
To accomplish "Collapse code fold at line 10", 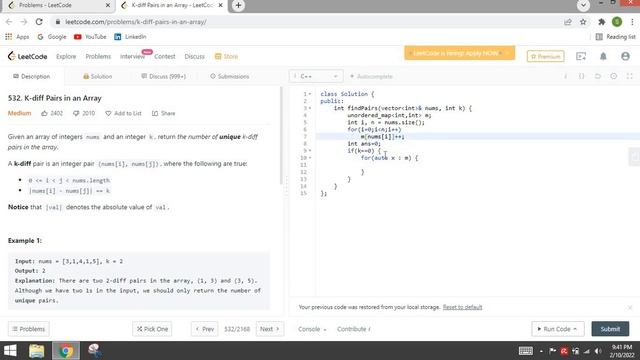I will click(310, 158).
